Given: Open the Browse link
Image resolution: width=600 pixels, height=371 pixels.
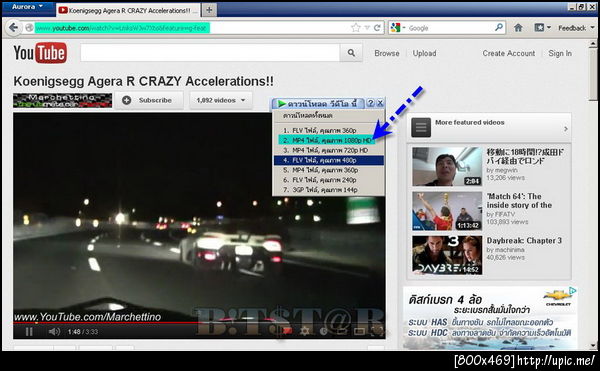Looking at the screenshot, I should point(387,53).
